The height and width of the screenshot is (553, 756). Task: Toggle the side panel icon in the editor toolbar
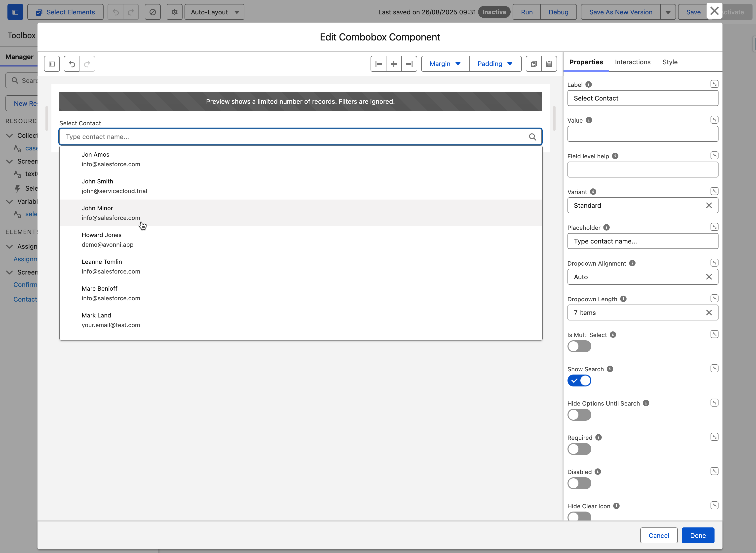(52, 64)
